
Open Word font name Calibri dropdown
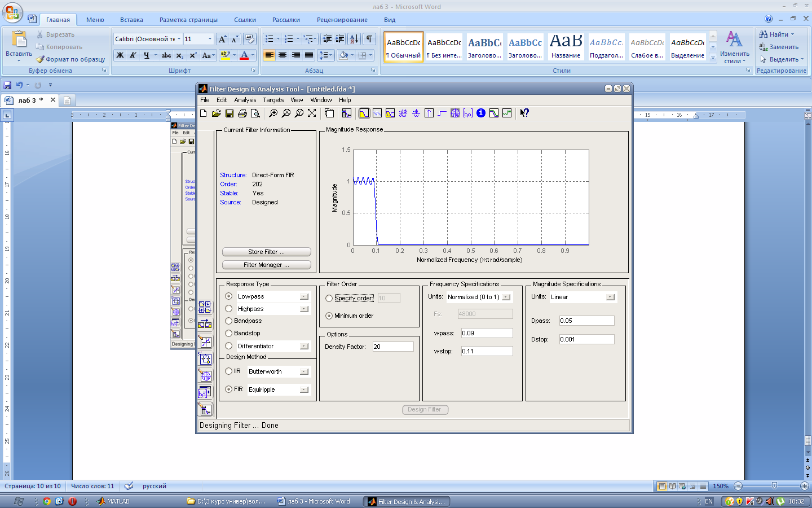pos(179,39)
